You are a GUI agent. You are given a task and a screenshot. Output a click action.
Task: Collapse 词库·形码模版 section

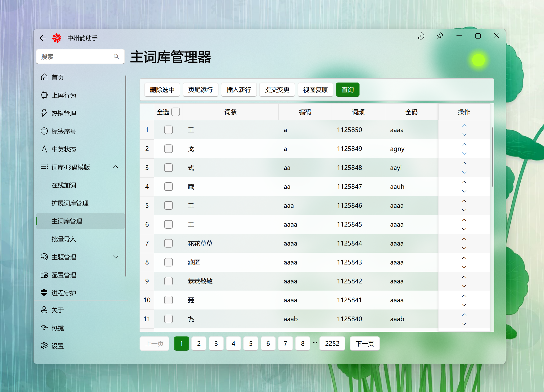(116, 167)
